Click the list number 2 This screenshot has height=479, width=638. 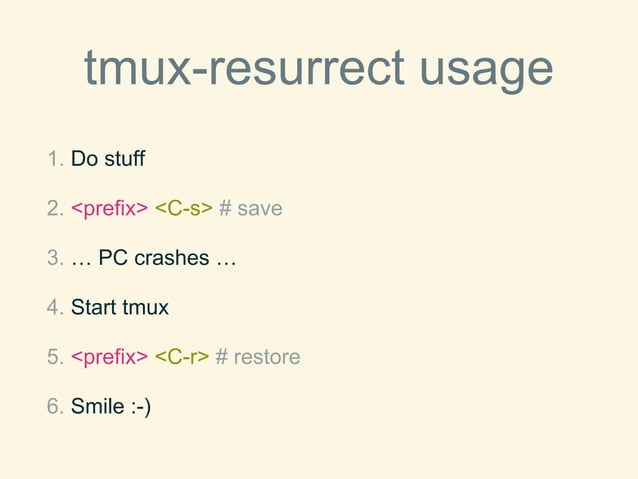55,208
